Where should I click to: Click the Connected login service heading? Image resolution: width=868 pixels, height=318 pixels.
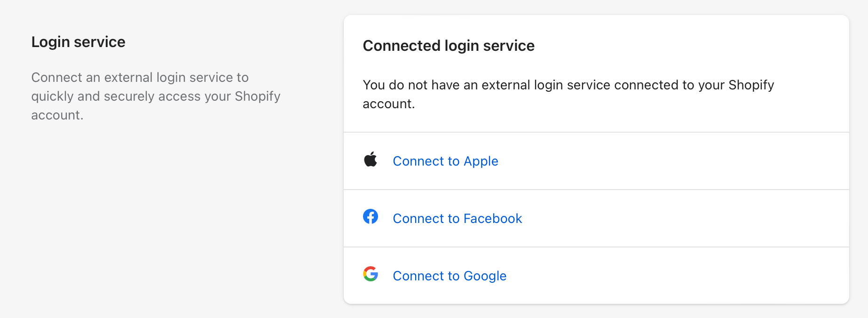(448, 46)
